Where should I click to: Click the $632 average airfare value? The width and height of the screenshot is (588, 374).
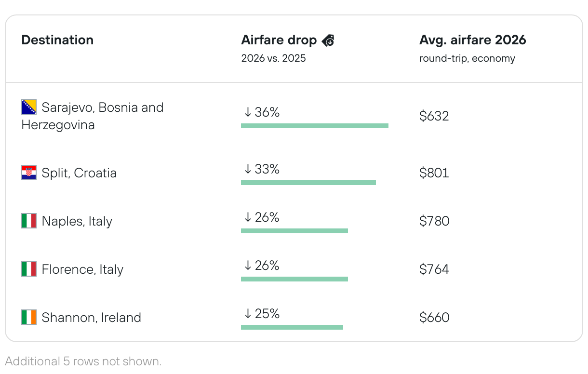point(434,116)
